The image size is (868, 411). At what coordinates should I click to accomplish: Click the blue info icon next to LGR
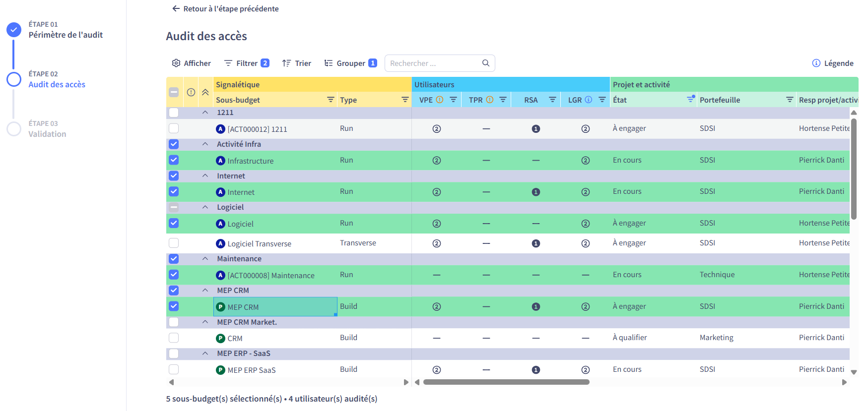tap(589, 100)
